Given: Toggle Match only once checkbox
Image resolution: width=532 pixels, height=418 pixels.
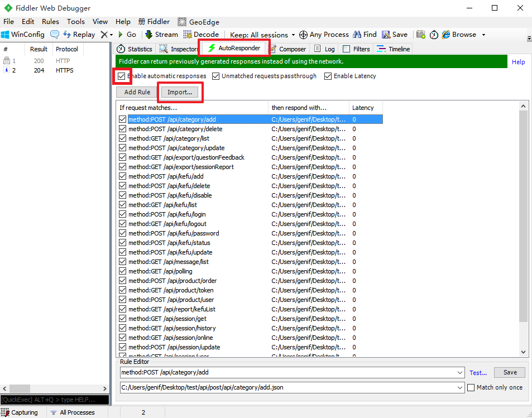Looking at the screenshot, I should point(471,387).
